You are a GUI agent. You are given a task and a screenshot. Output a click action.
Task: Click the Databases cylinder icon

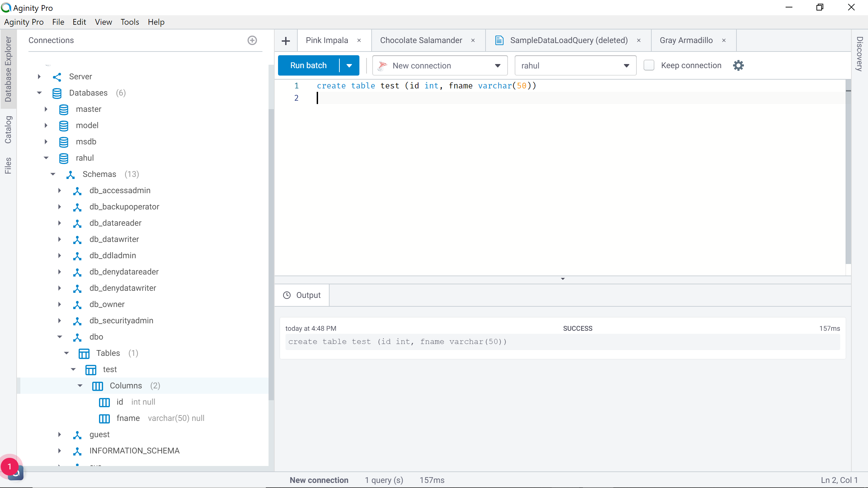57,93
